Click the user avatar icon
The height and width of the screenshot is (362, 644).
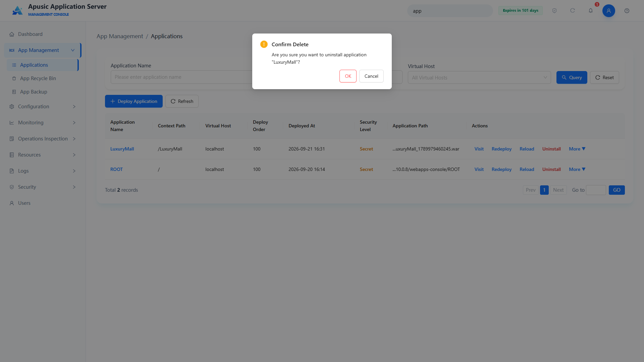[x=609, y=11]
